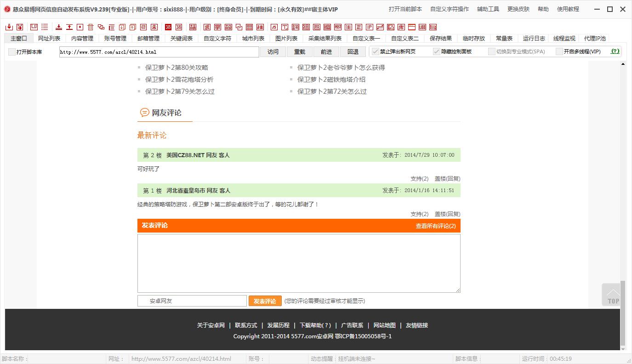The image size is (632, 364).
Task: Click the 包 toolbar icon
Action: 317,27
